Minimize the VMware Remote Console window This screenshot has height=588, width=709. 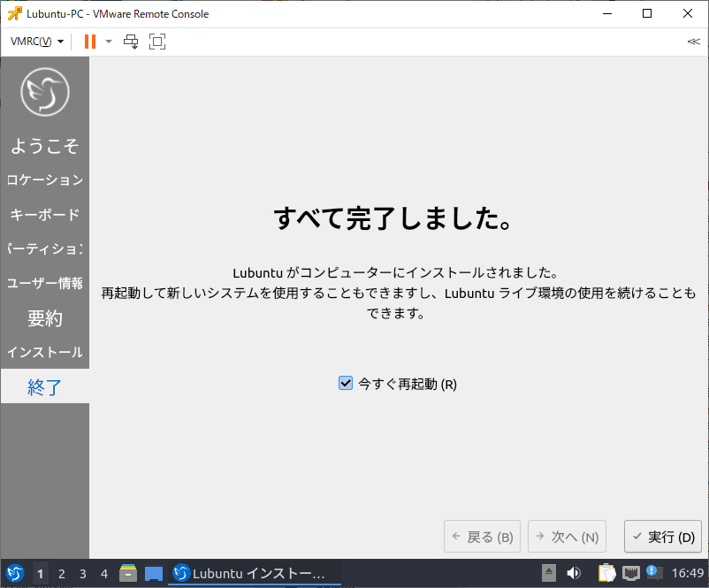(x=607, y=13)
